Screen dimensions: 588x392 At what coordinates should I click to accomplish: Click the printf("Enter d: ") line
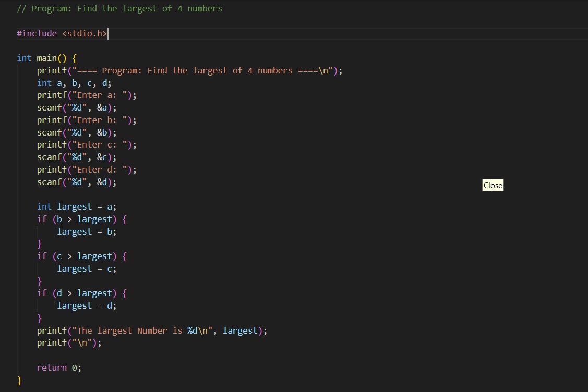[87, 169]
